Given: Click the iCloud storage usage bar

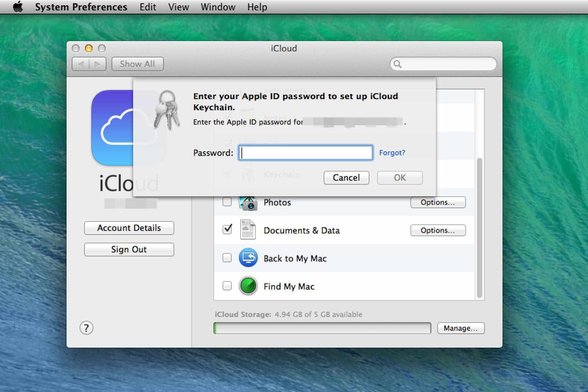Looking at the screenshot, I should tap(322, 328).
